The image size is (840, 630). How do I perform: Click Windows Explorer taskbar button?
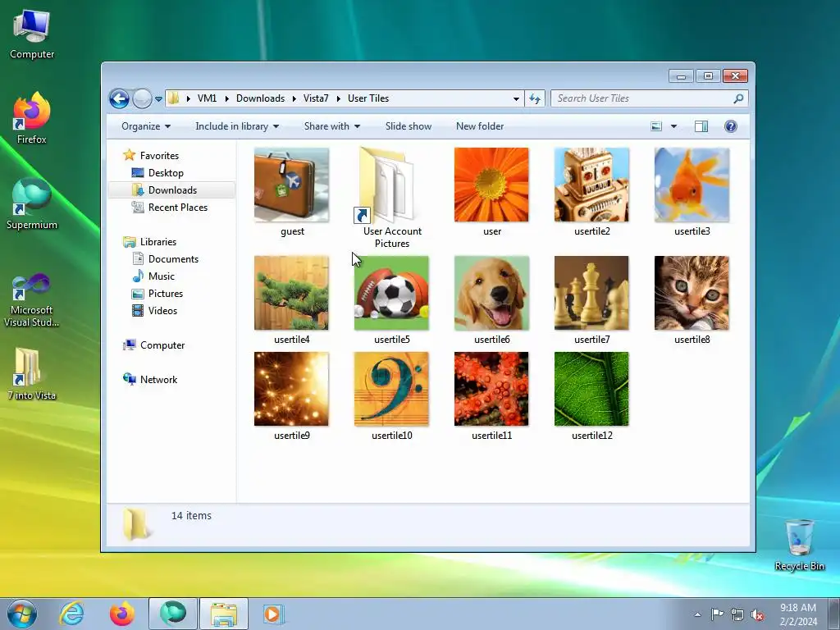point(224,614)
